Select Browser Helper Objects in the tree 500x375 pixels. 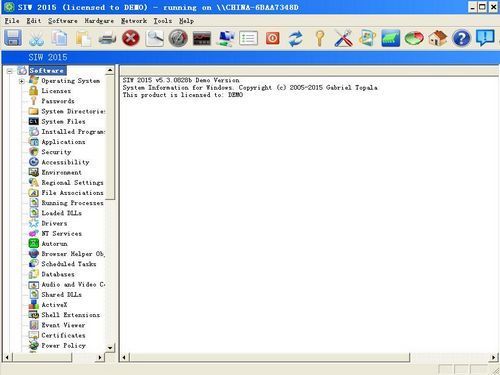[73, 254]
